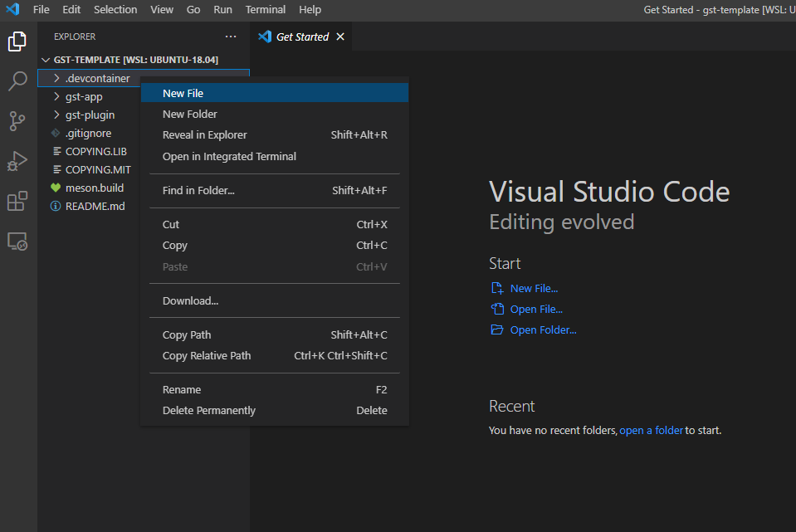Open the Explorer view in activity bar
This screenshot has height=532, width=796.
click(17, 41)
